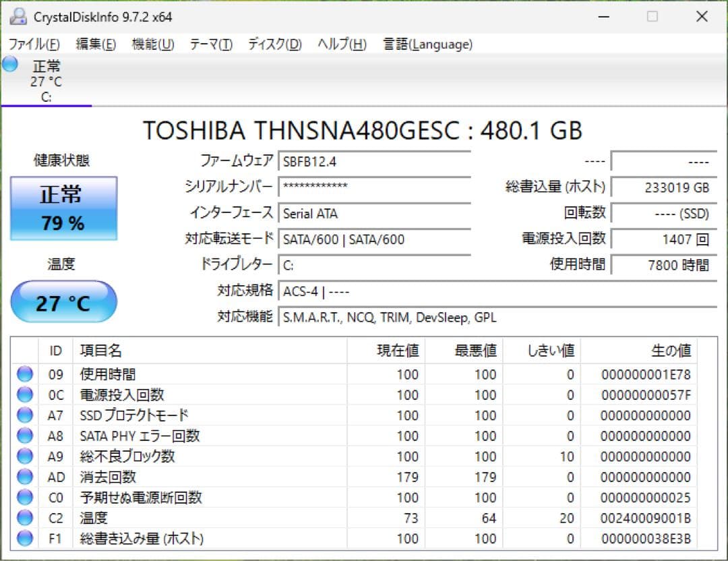
Task: Click the 27 °C temperature indicator button
Action: 63,301
